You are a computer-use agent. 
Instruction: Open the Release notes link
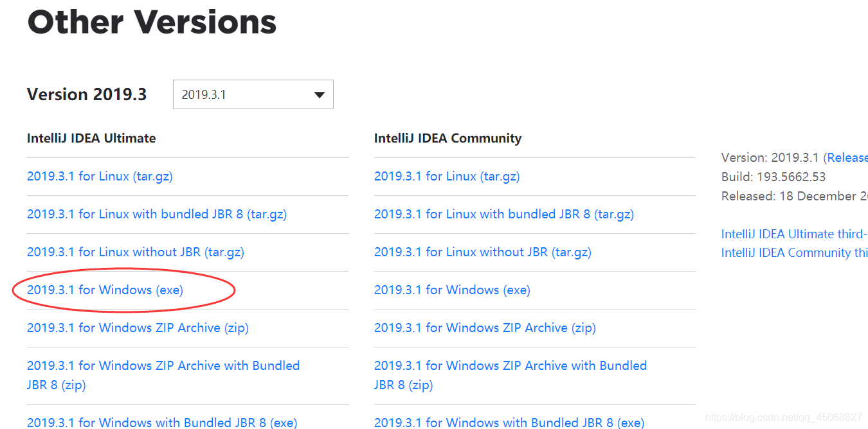[x=847, y=157]
